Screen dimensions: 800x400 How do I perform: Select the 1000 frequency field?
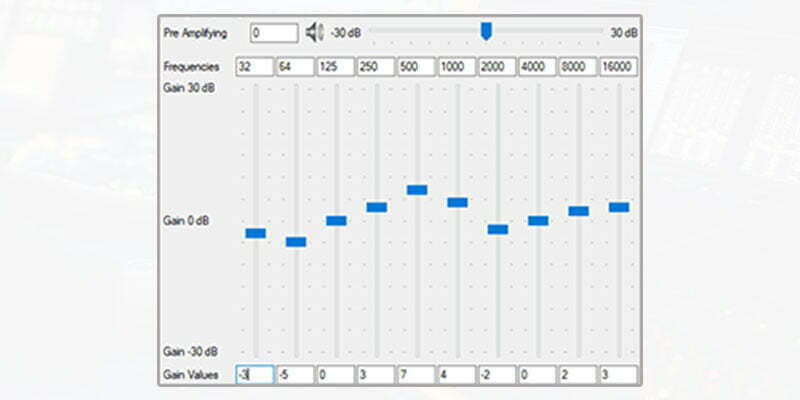(457, 67)
